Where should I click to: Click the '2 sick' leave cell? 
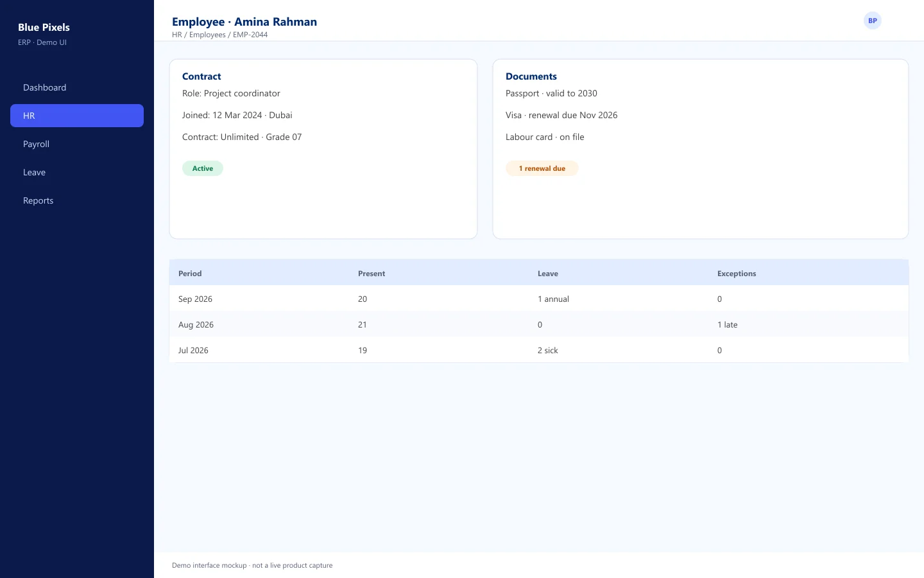(x=548, y=351)
